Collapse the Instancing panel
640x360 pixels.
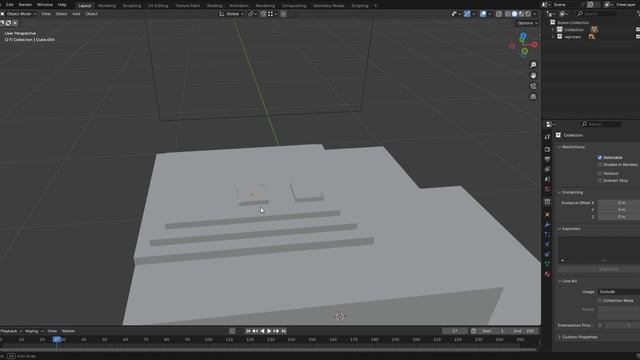click(572, 192)
